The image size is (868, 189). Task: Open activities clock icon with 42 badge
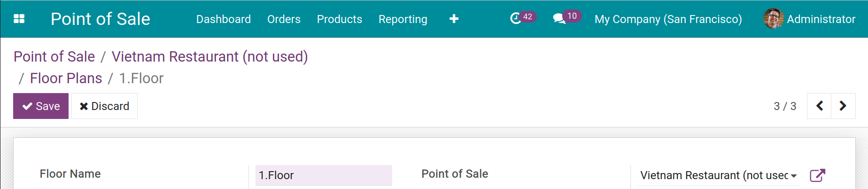(x=516, y=18)
